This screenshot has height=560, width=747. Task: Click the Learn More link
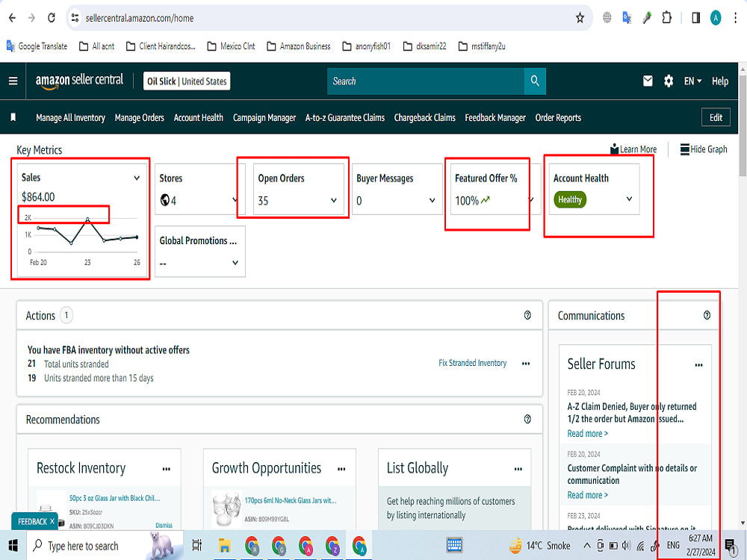tap(633, 149)
